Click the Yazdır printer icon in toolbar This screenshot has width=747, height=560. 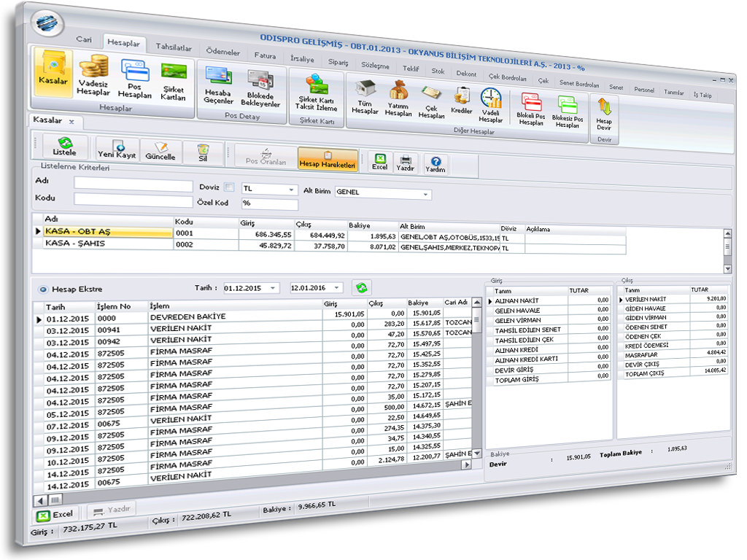click(x=406, y=163)
